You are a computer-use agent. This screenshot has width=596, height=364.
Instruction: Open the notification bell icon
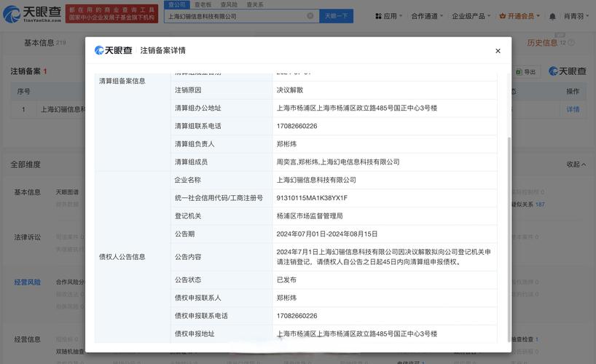coord(552,16)
